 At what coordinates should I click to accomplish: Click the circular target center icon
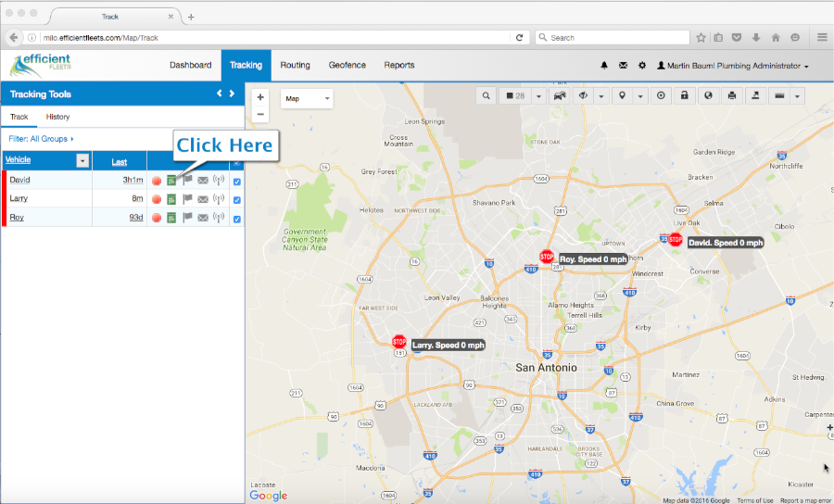661,96
